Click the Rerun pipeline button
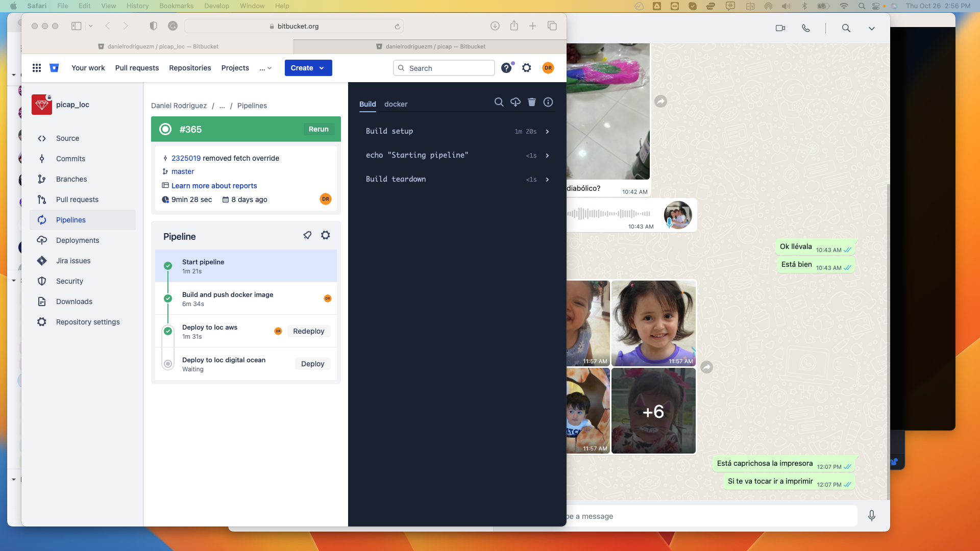 click(x=318, y=129)
